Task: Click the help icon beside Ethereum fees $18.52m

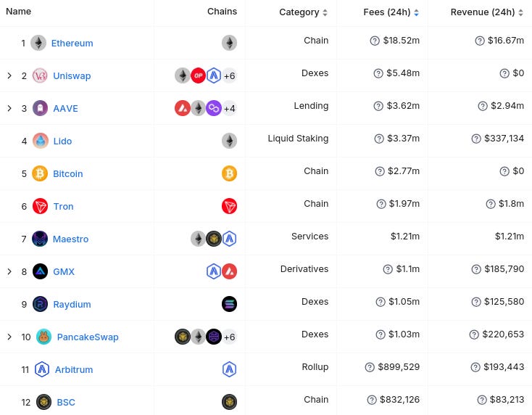Action: click(x=375, y=41)
